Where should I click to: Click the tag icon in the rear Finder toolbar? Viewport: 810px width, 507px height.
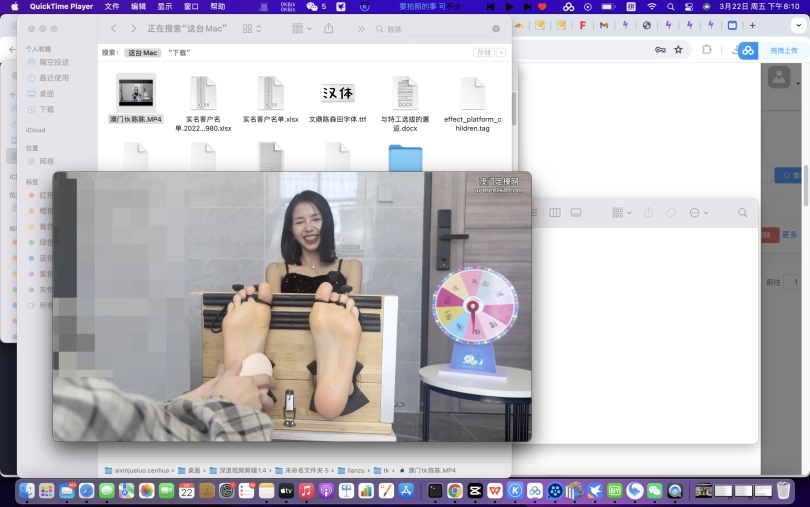pos(671,213)
